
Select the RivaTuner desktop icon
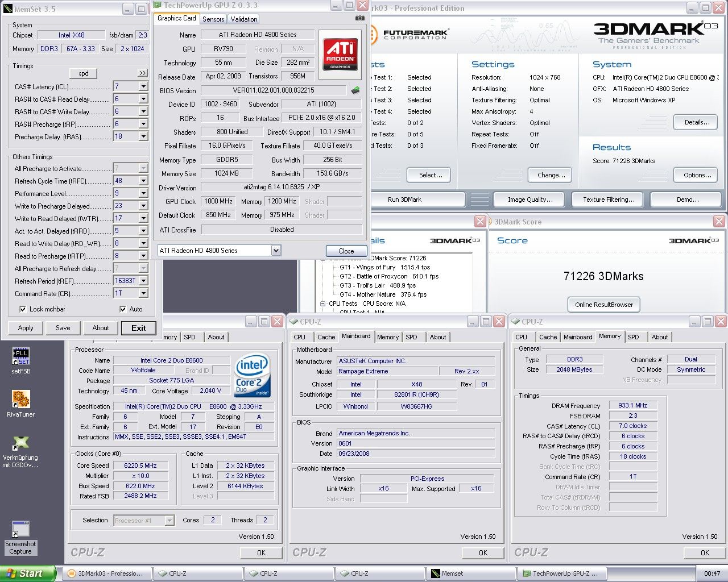point(21,404)
